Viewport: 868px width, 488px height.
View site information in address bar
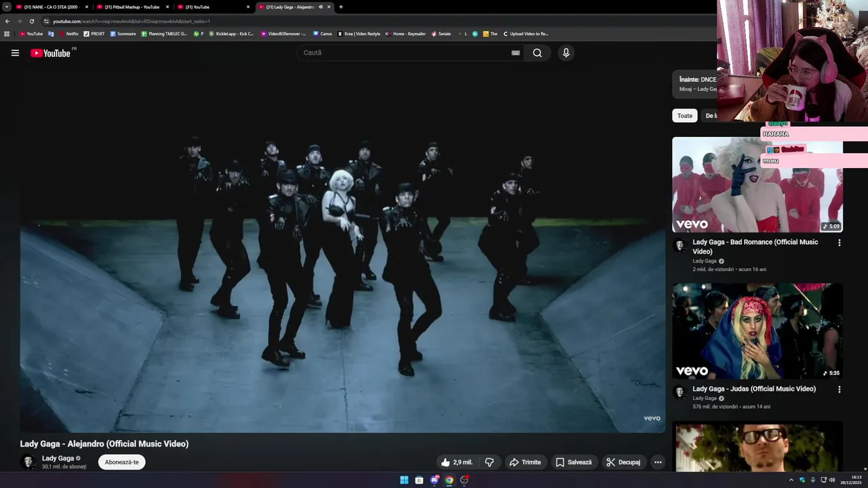[x=46, y=21]
